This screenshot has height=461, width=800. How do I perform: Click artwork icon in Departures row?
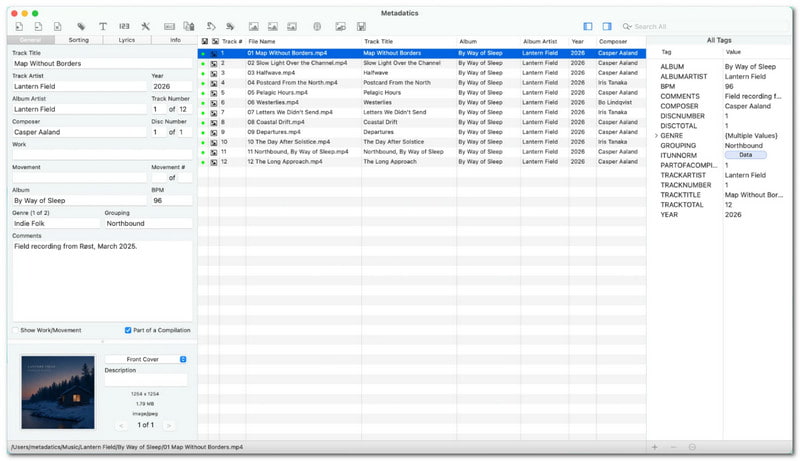click(214, 133)
